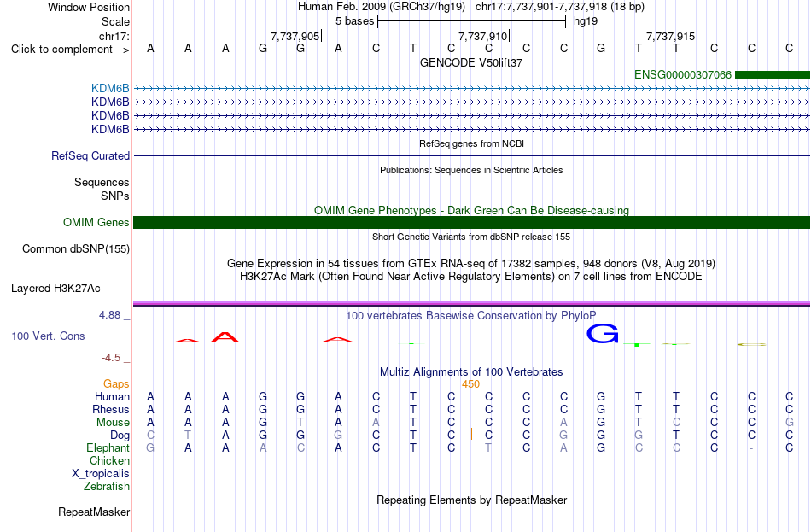Screen dimensions: 811x532
Task: Select the ENSG00000307066 green exon block
Action: 773,75
